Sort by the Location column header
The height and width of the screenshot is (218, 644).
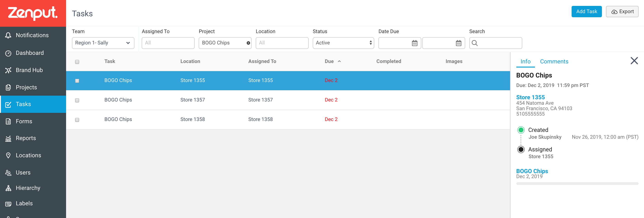[x=190, y=61]
